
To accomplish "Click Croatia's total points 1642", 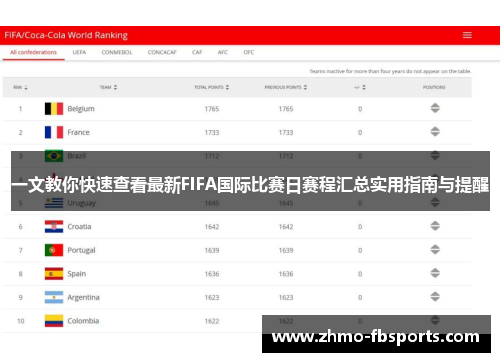I will (x=212, y=227).
